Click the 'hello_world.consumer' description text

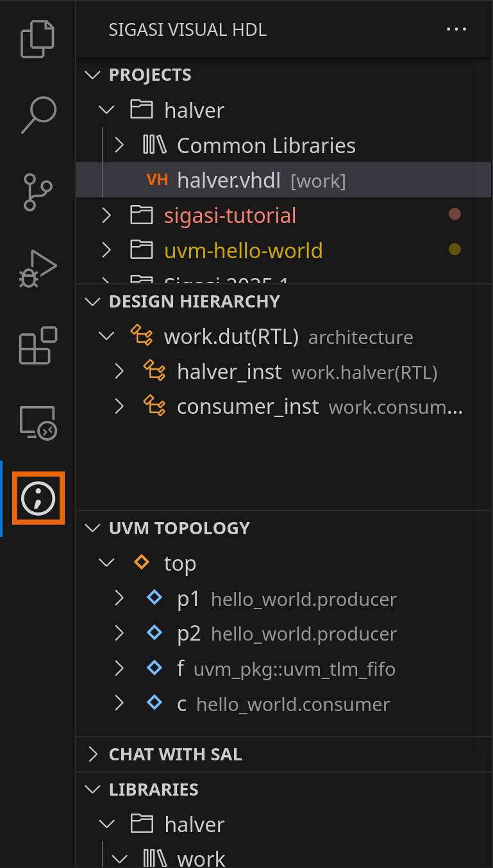tap(293, 705)
